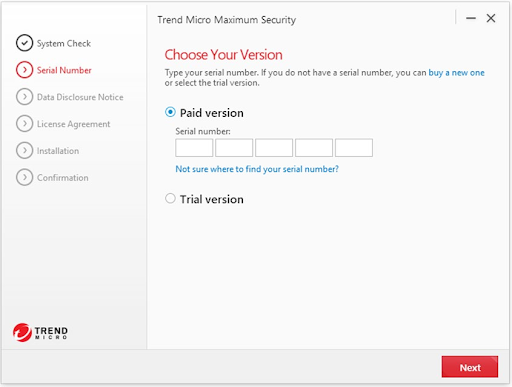Image resolution: width=512 pixels, height=387 pixels.
Task: Click the License Agreement step icon
Action: pos(24,124)
